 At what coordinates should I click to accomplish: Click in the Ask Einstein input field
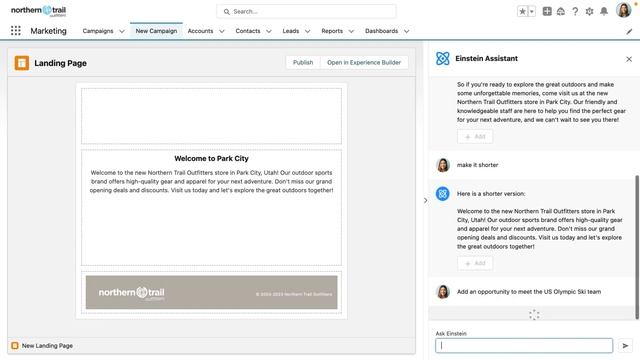(524, 346)
